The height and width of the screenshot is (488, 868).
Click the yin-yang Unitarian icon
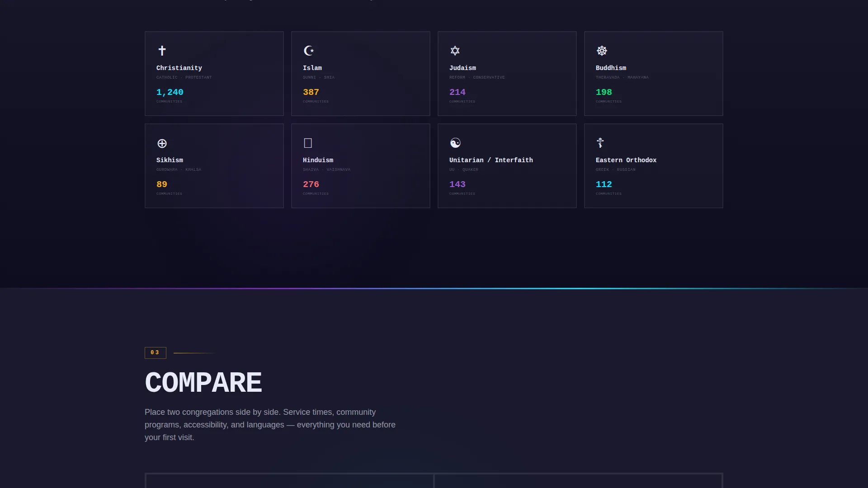pos(455,143)
